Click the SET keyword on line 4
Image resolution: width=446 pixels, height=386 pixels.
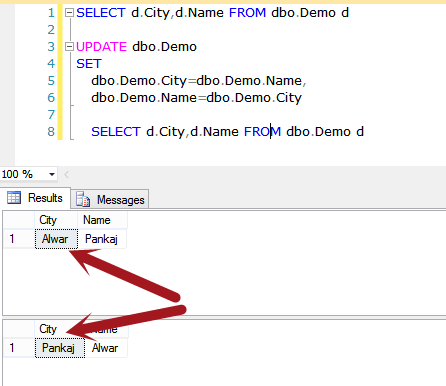(89, 64)
